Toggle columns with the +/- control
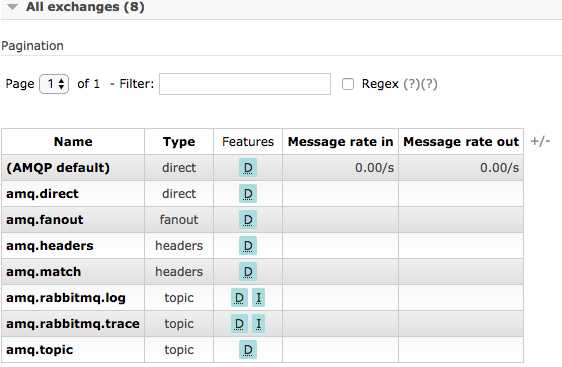Viewport: 562px width, 367px height. click(x=540, y=141)
